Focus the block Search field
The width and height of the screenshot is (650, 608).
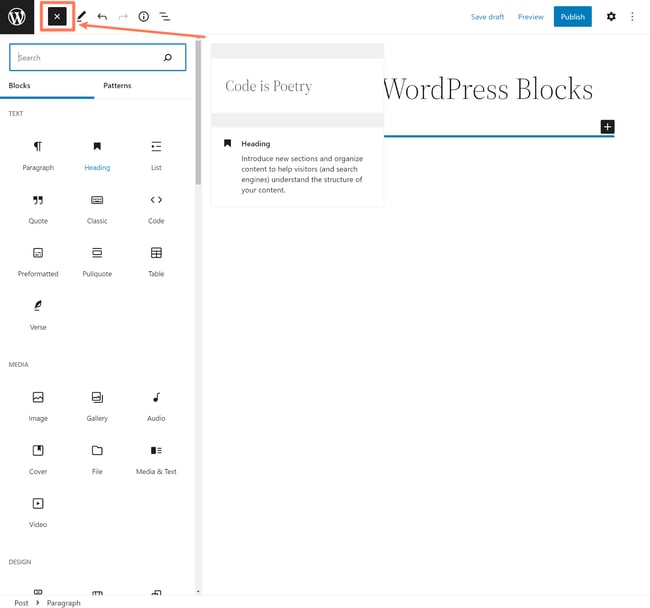click(x=88, y=58)
